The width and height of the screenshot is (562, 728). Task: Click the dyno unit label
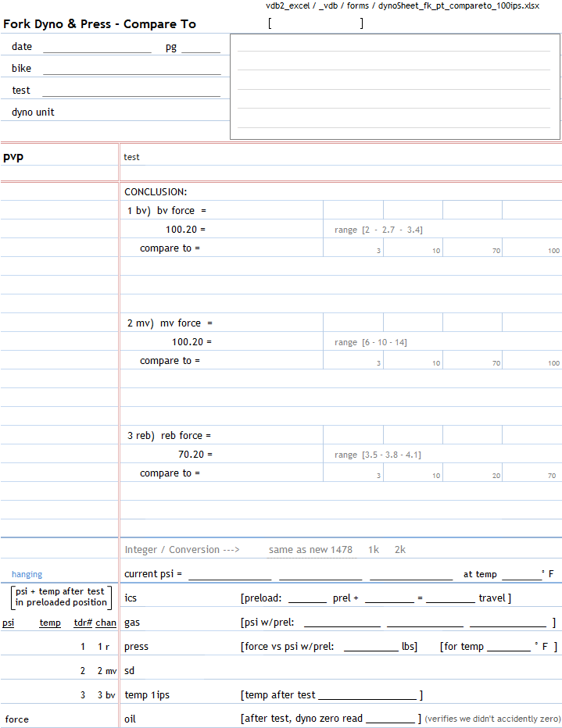(33, 112)
